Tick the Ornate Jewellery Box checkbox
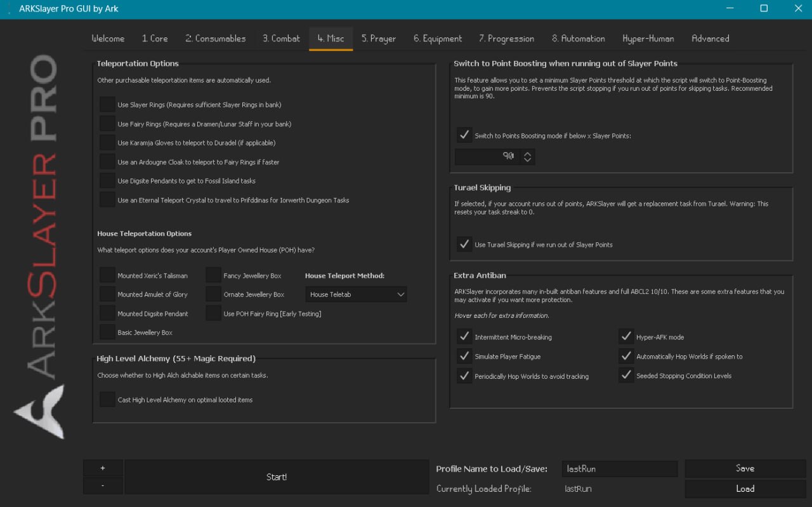 coord(214,294)
